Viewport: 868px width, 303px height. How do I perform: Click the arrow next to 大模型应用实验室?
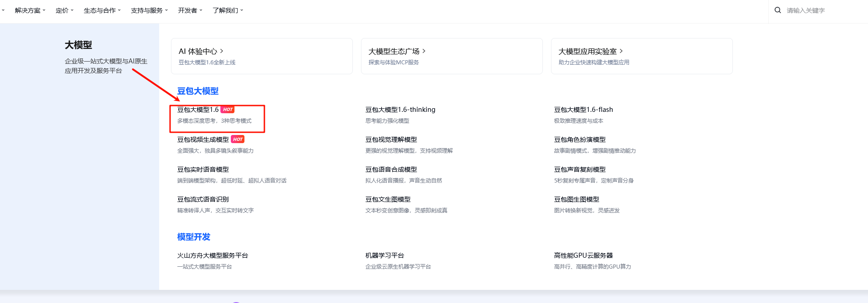(x=621, y=51)
